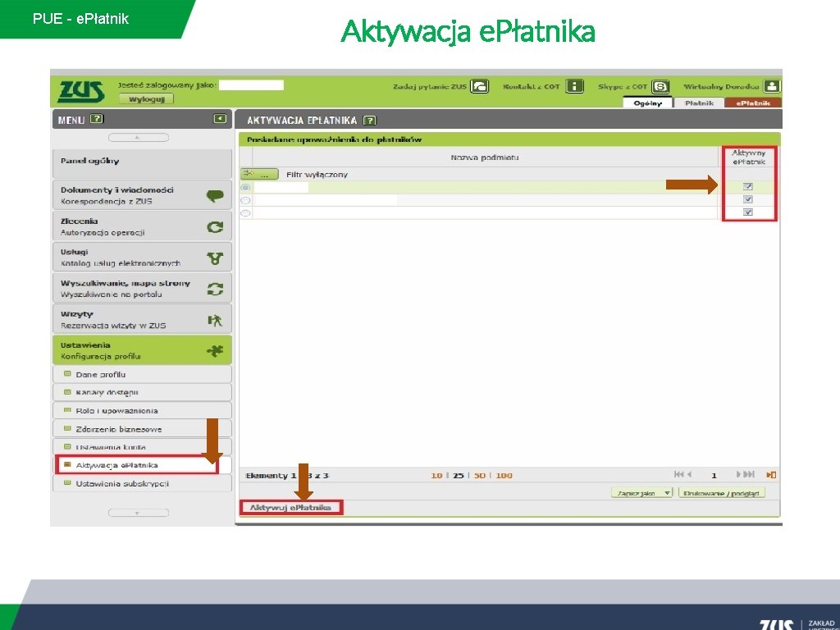This screenshot has width=840, height=630.
Task: Select the third payer row radio button
Action: 245,212
